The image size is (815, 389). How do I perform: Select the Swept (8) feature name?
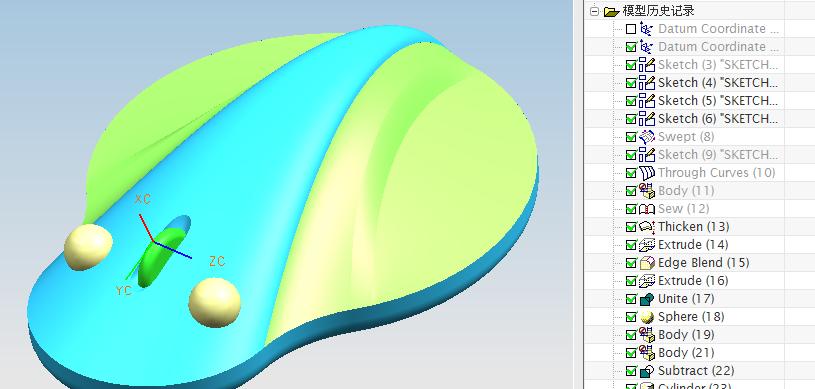click(x=686, y=137)
